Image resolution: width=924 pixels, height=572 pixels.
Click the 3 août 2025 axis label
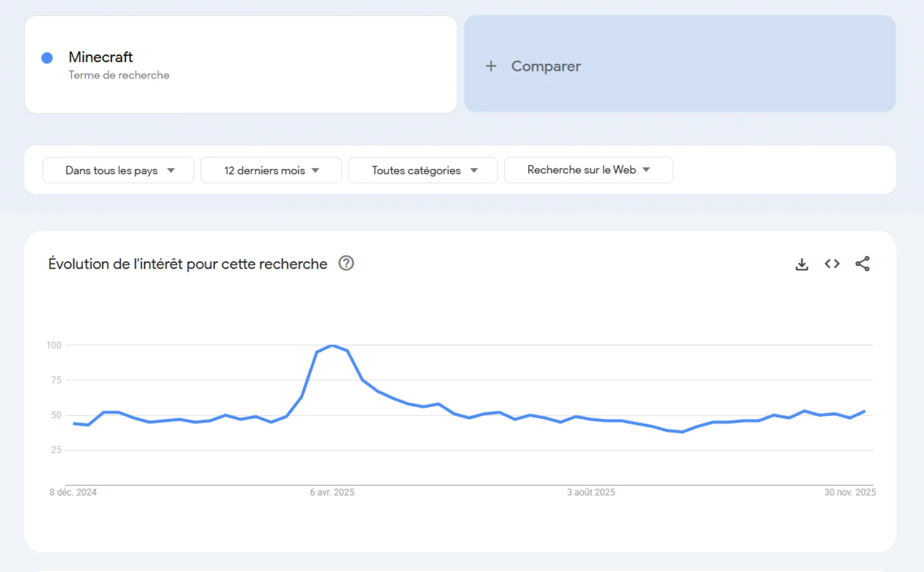590,492
